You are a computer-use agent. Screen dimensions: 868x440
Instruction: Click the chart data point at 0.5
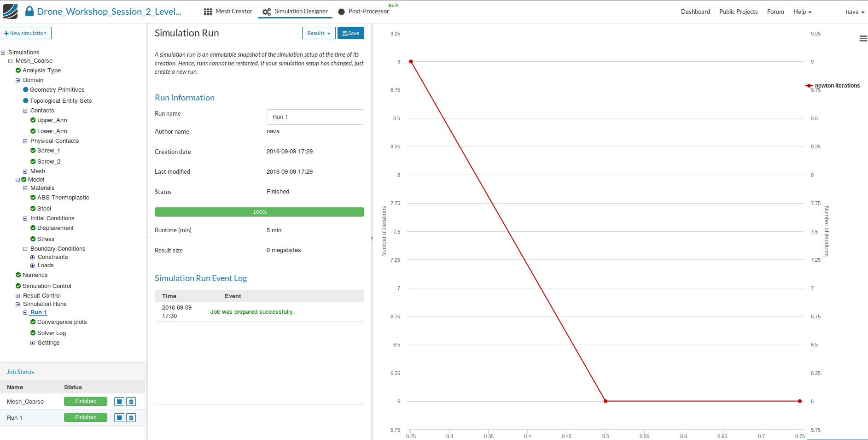point(606,401)
